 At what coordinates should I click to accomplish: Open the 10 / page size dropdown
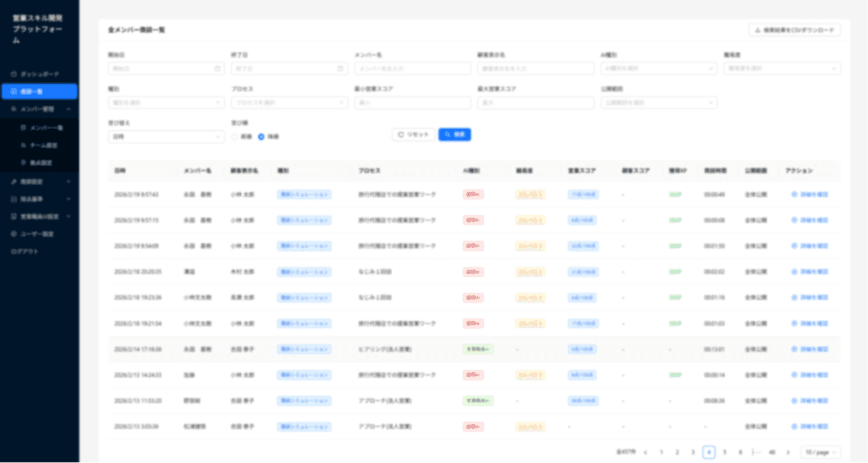821,452
